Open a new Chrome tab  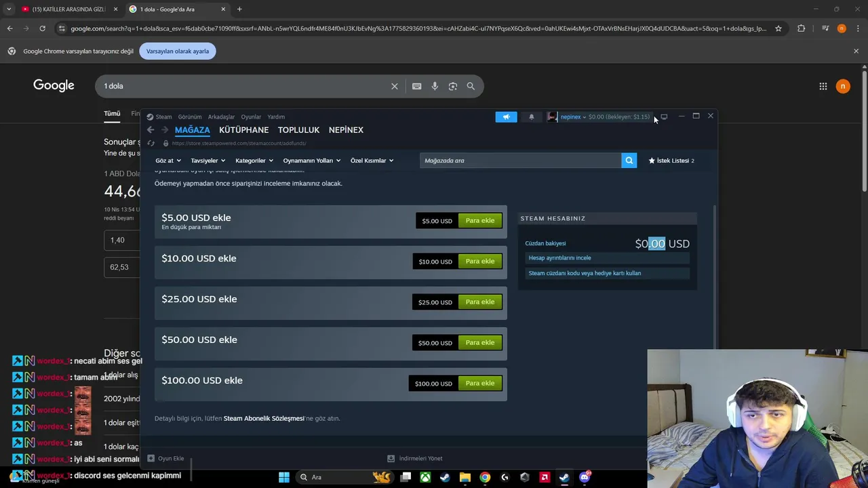point(239,9)
